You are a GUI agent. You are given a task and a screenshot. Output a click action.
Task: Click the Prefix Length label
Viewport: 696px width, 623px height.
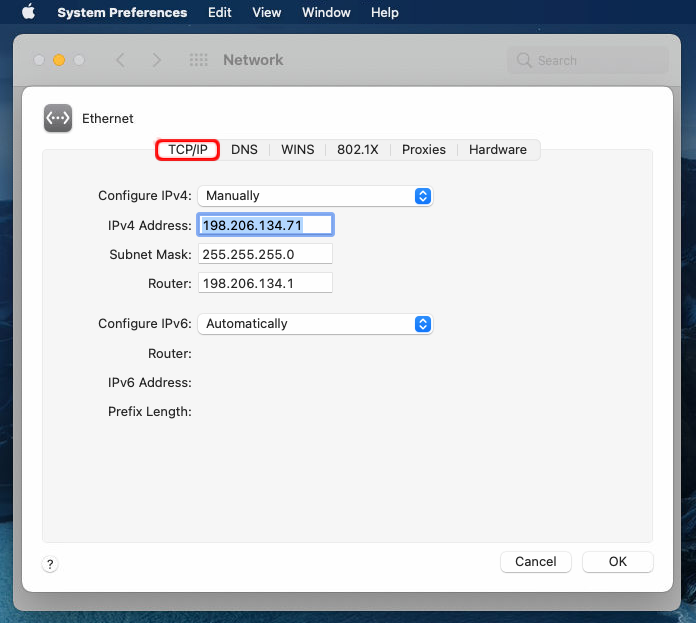point(150,412)
